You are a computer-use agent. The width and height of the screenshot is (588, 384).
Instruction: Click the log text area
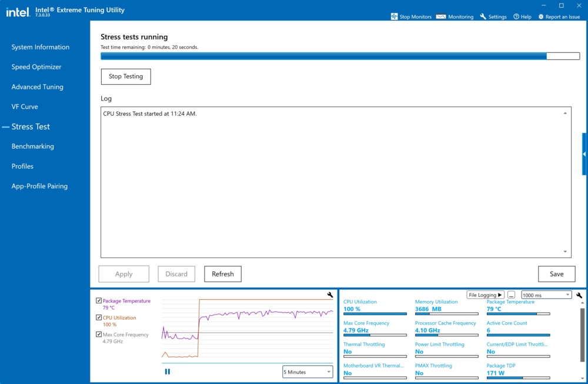[x=336, y=182]
